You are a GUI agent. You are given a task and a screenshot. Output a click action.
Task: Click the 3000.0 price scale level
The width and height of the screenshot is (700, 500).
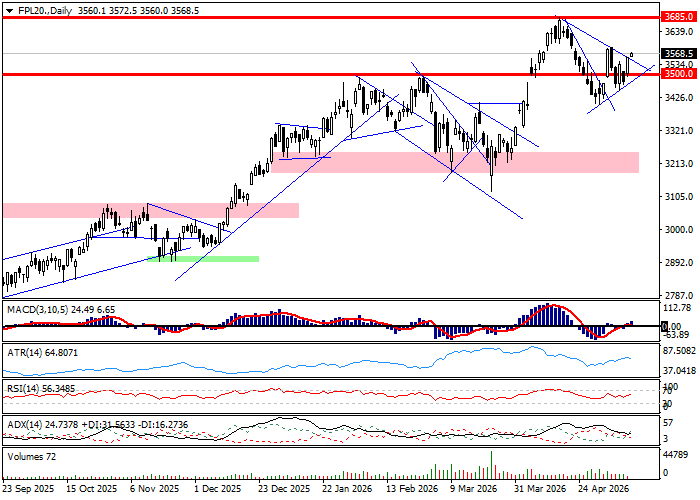point(679,229)
